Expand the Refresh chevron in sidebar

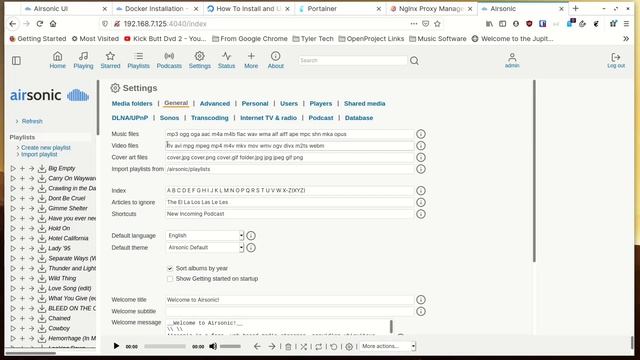tap(17, 121)
